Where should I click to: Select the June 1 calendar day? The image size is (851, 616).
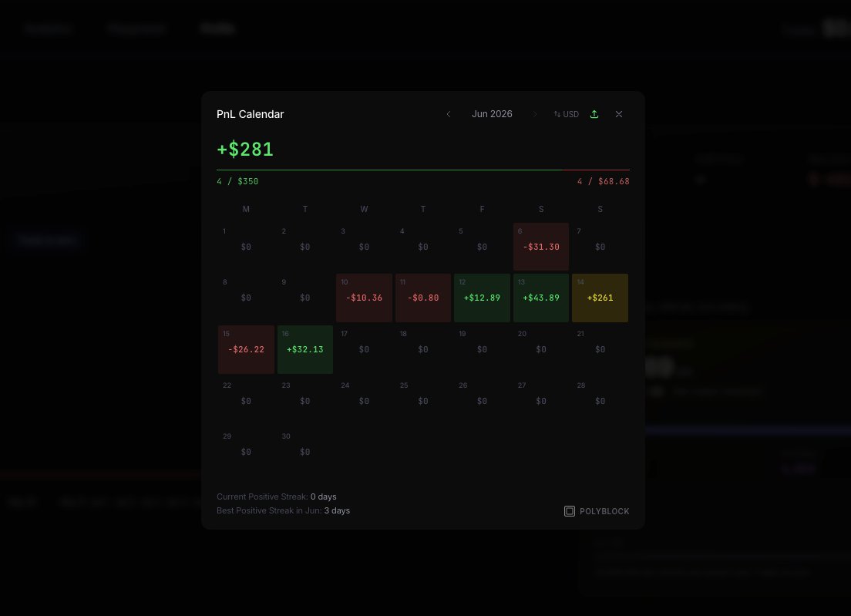pos(246,247)
